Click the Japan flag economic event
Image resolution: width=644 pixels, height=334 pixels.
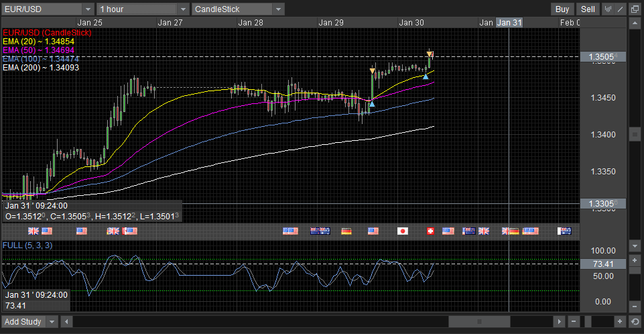(x=403, y=231)
